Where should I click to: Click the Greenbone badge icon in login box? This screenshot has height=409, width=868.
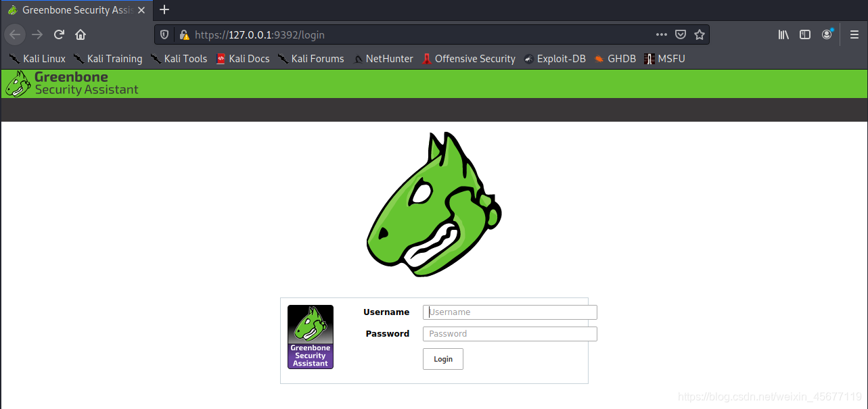pos(311,337)
